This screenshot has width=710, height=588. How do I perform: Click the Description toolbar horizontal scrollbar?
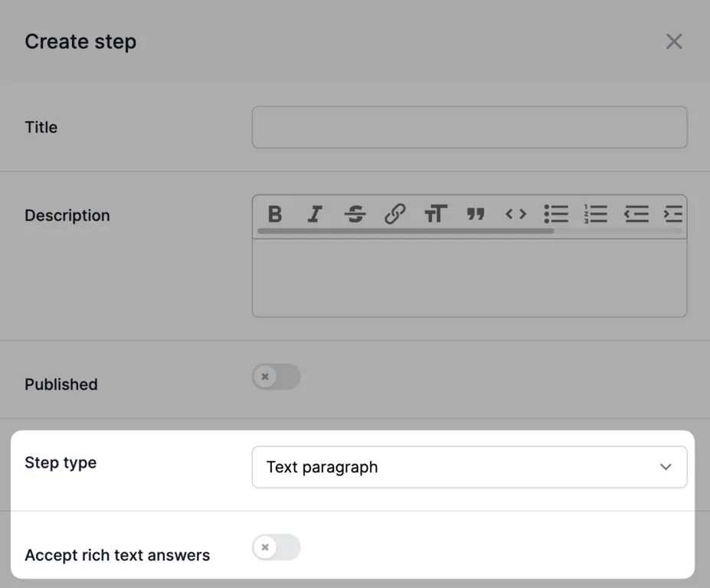406,231
